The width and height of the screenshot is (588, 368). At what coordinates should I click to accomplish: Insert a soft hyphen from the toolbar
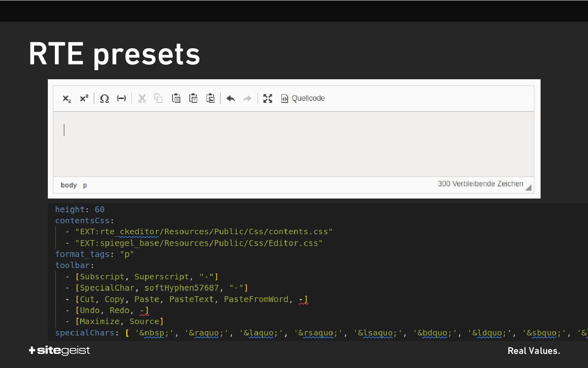pyautogui.click(x=122, y=98)
